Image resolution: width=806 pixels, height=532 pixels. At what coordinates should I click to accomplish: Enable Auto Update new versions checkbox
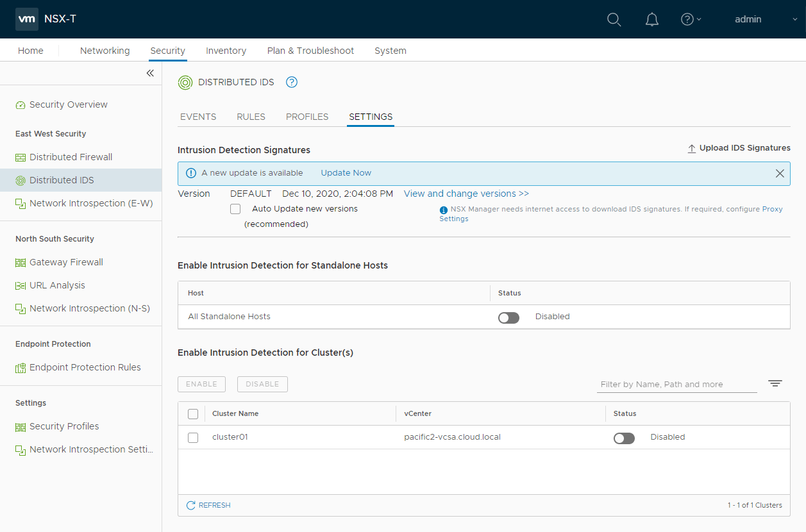[x=235, y=209]
